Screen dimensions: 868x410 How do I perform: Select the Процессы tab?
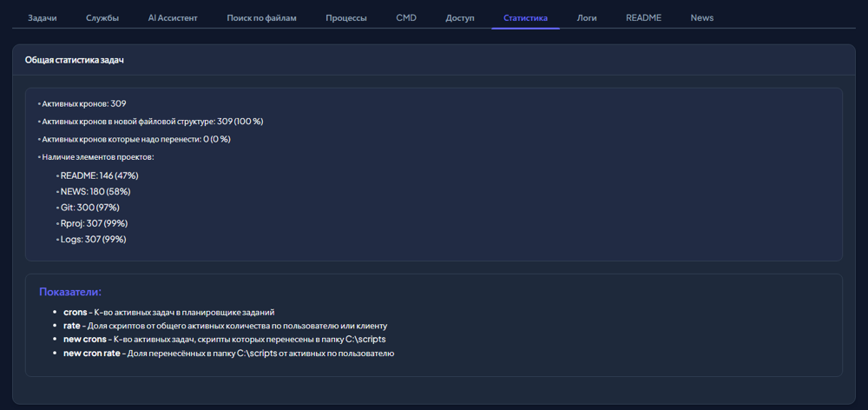pyautogui.click(x=346, y=17)
